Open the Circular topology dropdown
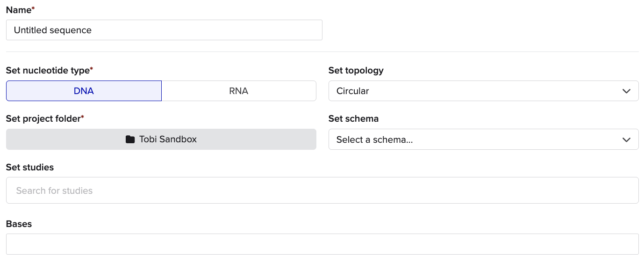The width and height of the screenshot is (644, 264). 483,91
